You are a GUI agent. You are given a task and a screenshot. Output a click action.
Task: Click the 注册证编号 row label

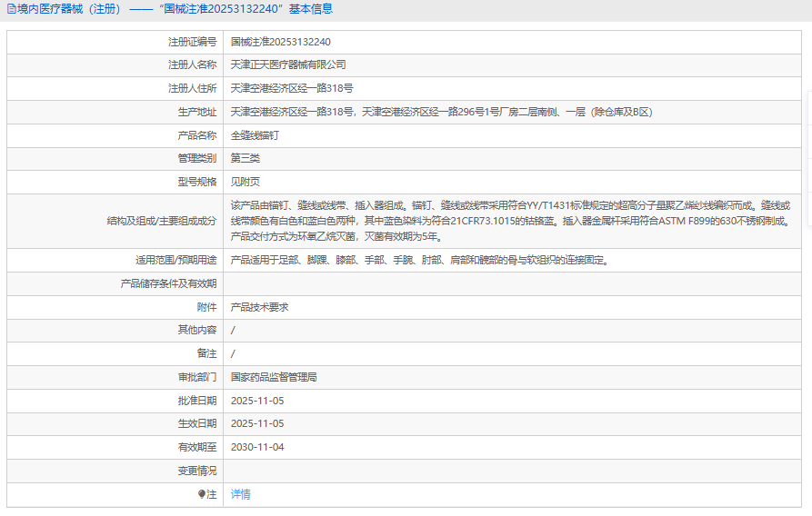pyautogui.click(x=192, y=42)
